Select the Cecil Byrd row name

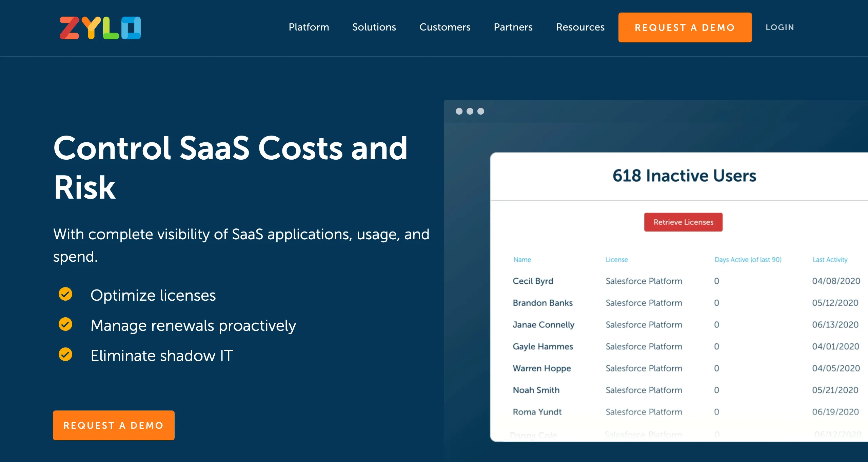coord(533,281)
